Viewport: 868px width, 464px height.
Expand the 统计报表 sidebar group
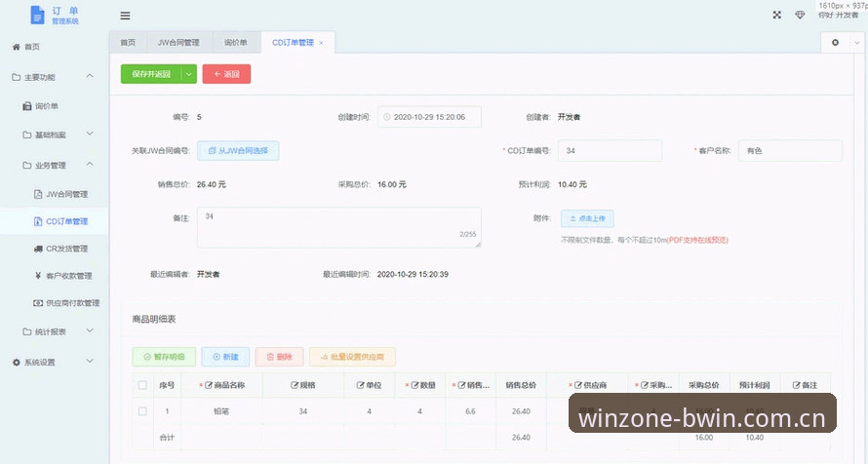90,331
